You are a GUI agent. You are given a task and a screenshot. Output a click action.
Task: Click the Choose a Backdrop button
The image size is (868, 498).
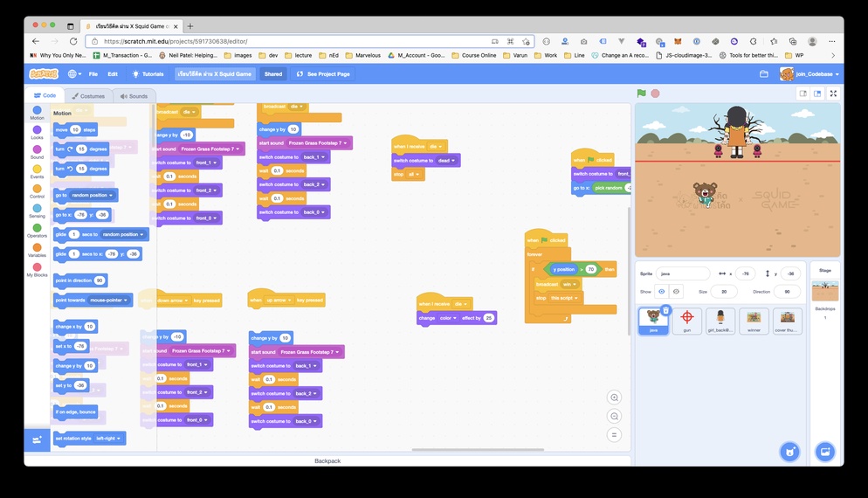(x=825, y=452)
